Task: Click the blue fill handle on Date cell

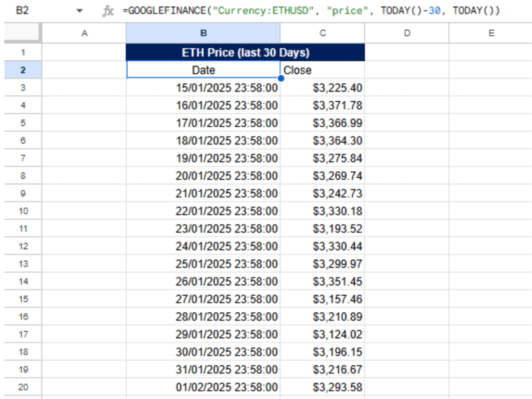Action: [x=281, y=78]
